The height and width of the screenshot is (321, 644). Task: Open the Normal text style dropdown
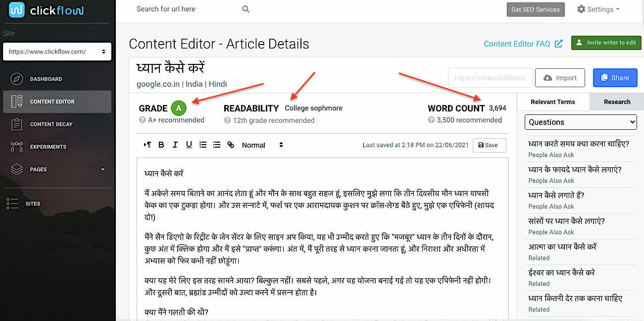262,145
